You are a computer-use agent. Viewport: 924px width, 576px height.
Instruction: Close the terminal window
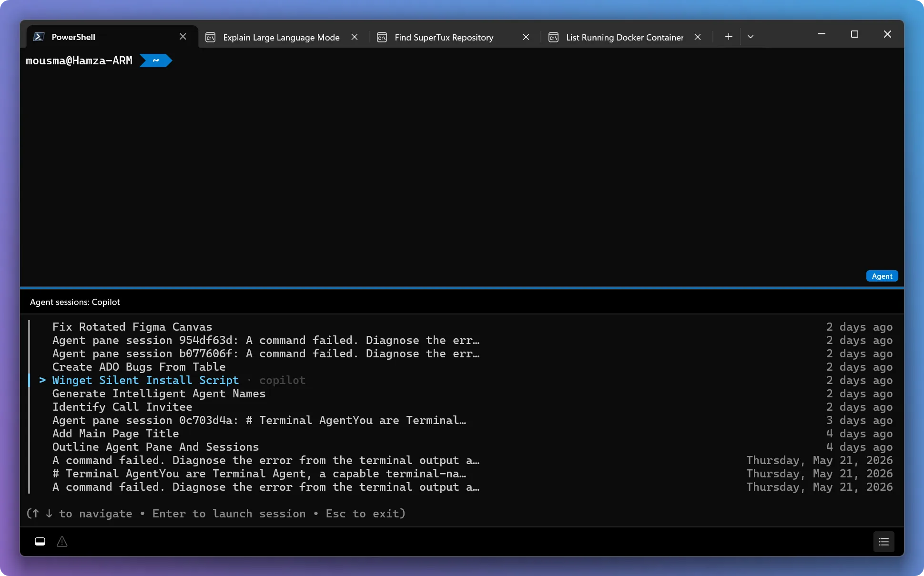tap(887, 34)
